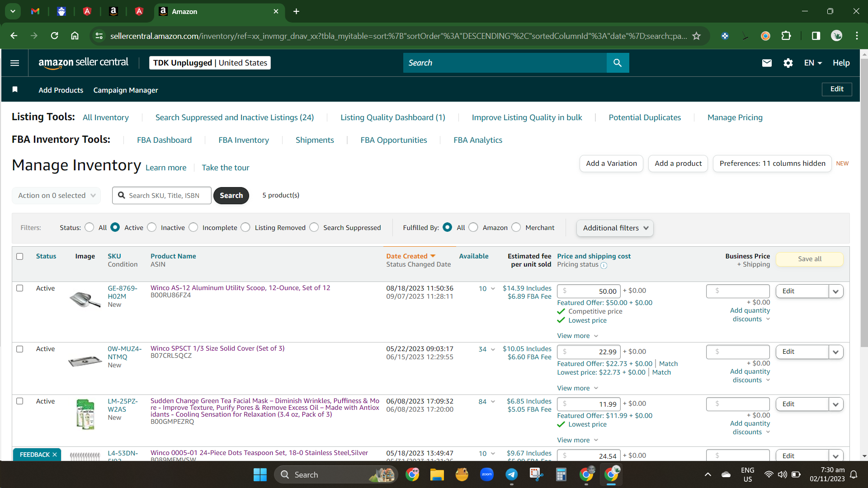The image size is (868, 488).
Task: Go to Manage Pricing
Action: click(735, 117)
